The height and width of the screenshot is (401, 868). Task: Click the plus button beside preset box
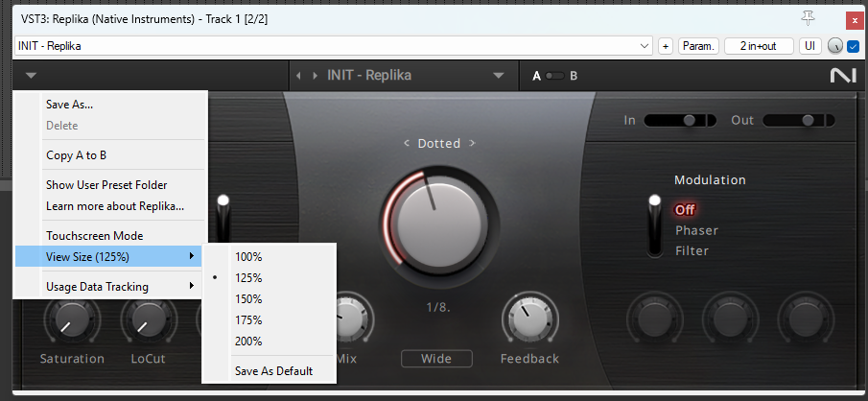point(666,46)
